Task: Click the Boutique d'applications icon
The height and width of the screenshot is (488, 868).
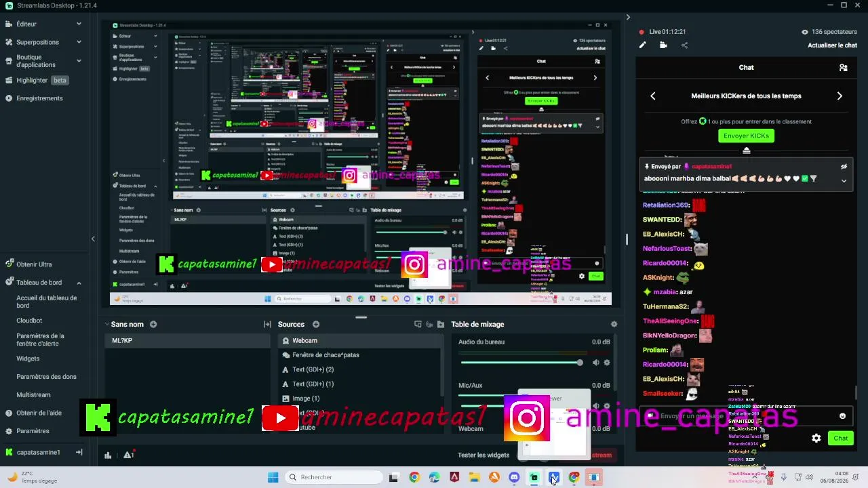Action: pyautogui.click(x=9, y=61)
